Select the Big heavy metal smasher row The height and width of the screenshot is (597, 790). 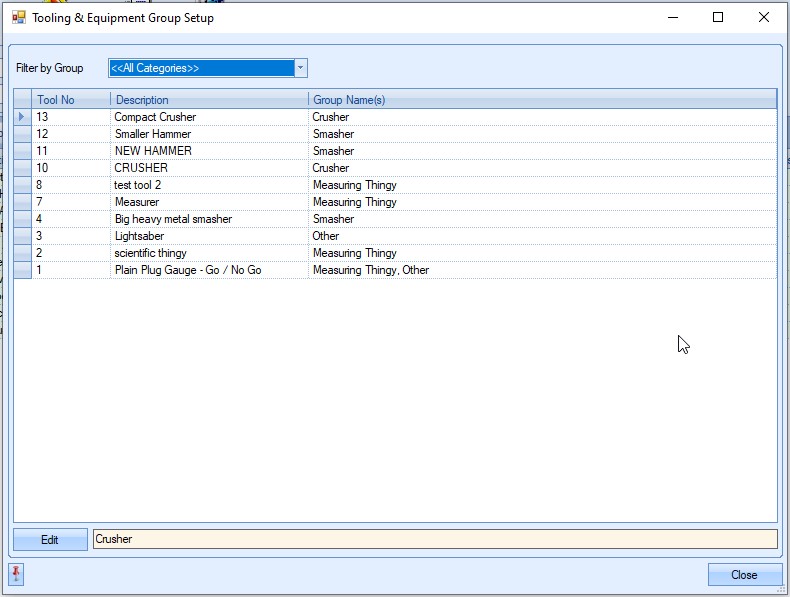point(173,219)
